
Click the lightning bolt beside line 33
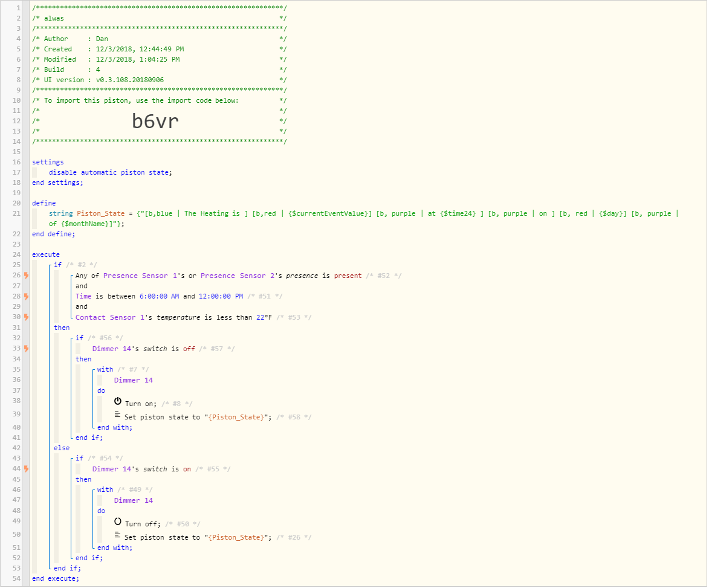[27, 349]
